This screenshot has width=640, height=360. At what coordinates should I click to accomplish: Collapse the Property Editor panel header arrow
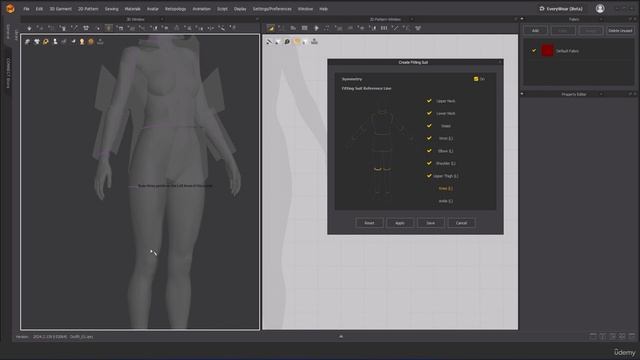(522, 94)
